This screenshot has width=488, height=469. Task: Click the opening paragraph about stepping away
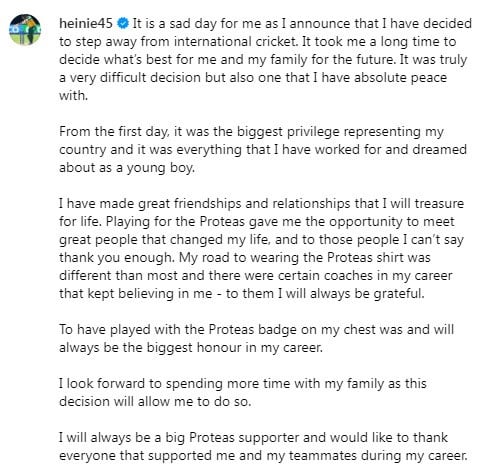(265, 59)
